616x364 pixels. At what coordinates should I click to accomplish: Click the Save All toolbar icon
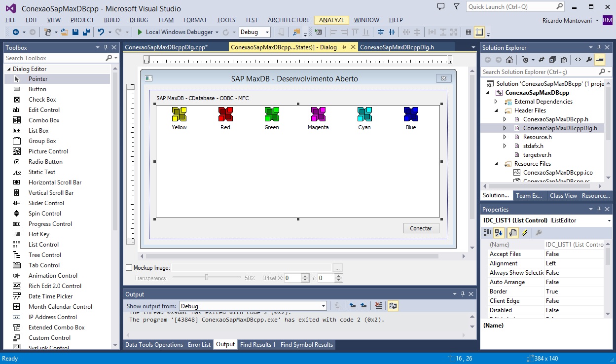tap(86, 32)
